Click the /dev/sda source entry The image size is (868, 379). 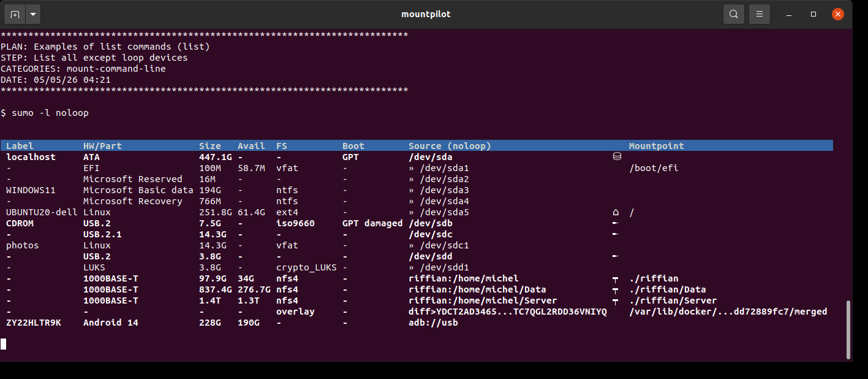coord(431,157)
